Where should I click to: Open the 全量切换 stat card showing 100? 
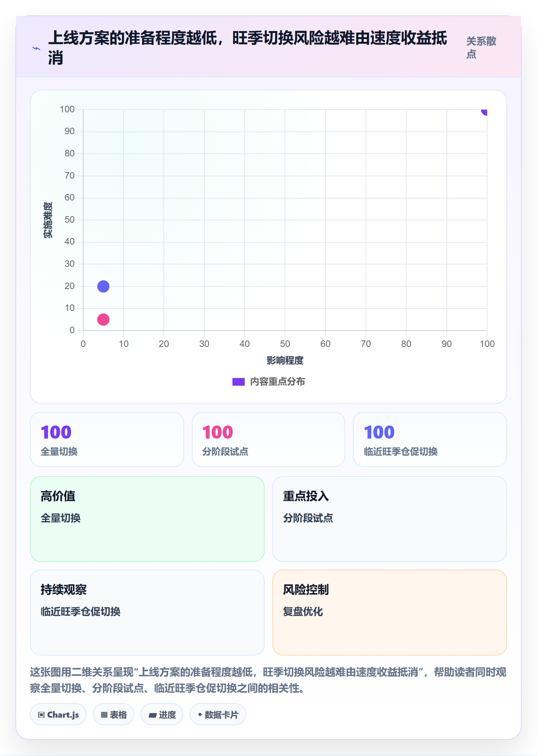107,439
